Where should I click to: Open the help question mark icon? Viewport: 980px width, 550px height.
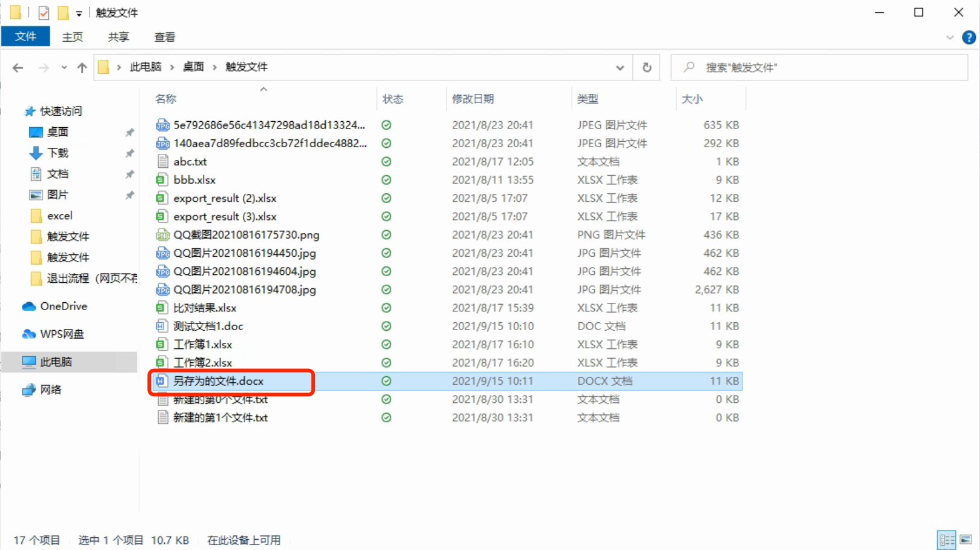pos(968,38)
